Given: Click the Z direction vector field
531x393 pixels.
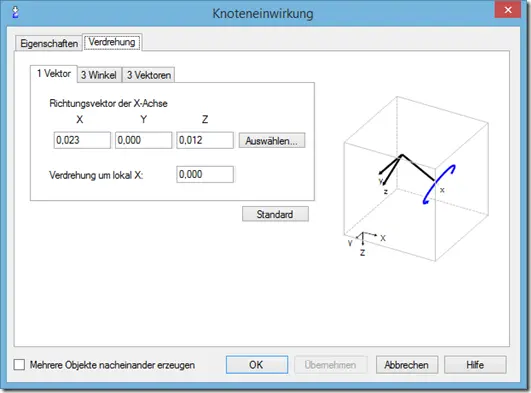Looking at the screenshot, I should pyautogui.click(x=205, y=140).
